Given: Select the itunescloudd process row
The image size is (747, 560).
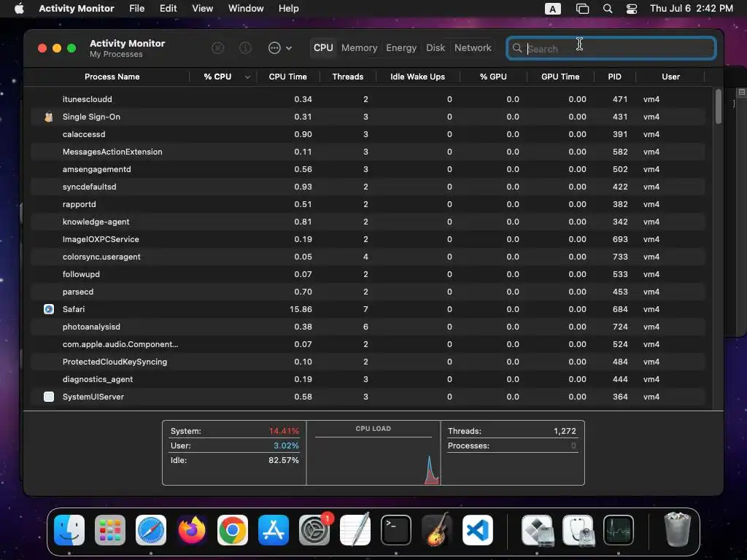Looking at the screenshot, I should click(368, 99).
